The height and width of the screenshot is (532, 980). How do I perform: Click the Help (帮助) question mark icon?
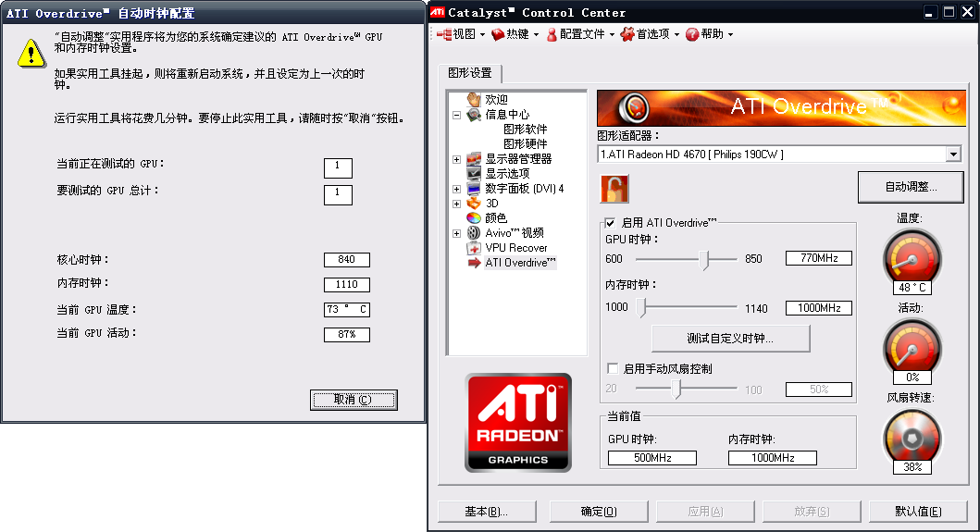(x=692, y=34)
